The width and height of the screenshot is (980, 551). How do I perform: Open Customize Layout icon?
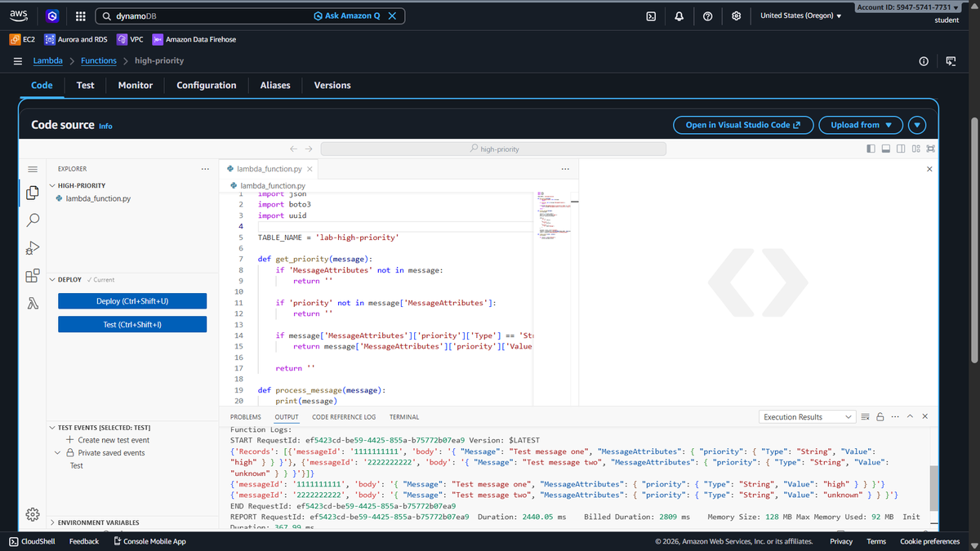pos(916,149)
